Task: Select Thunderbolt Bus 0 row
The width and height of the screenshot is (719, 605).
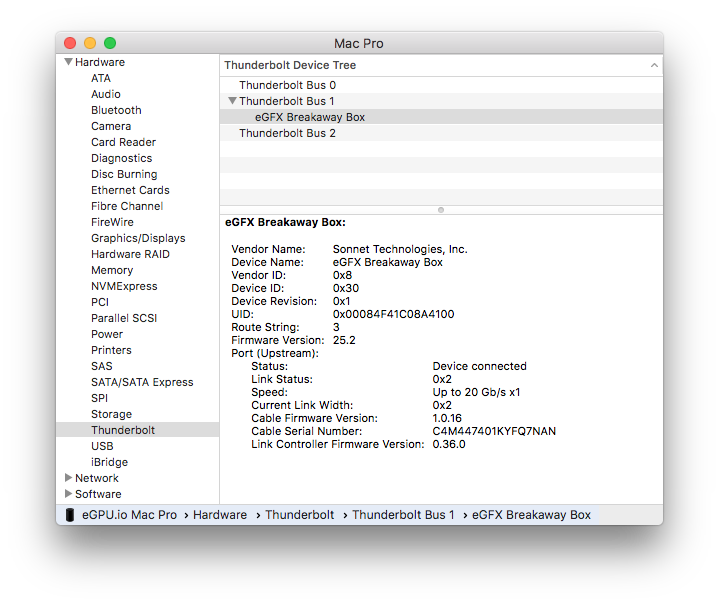Action: pos(441,85)
